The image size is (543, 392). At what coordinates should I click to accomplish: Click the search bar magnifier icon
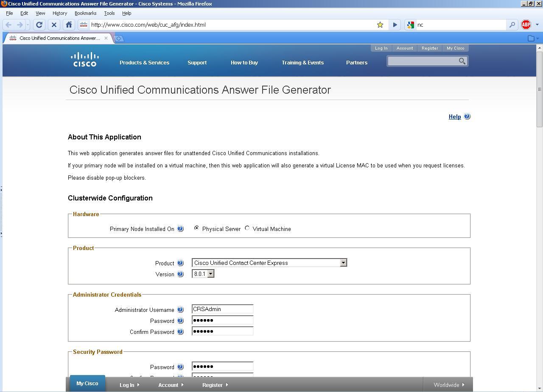[x=512, y=25]
